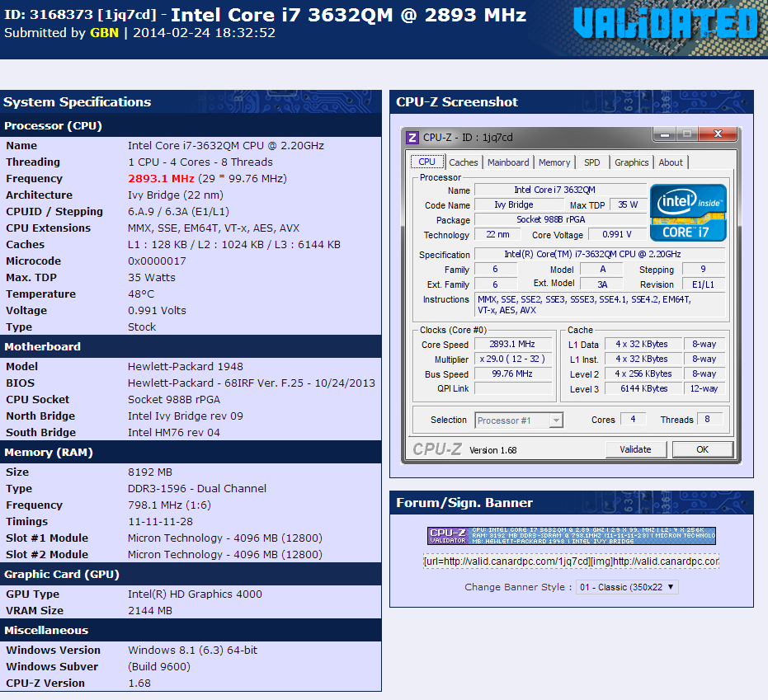Click the Caches L1/L2/L3 summary value

(234, 245)
